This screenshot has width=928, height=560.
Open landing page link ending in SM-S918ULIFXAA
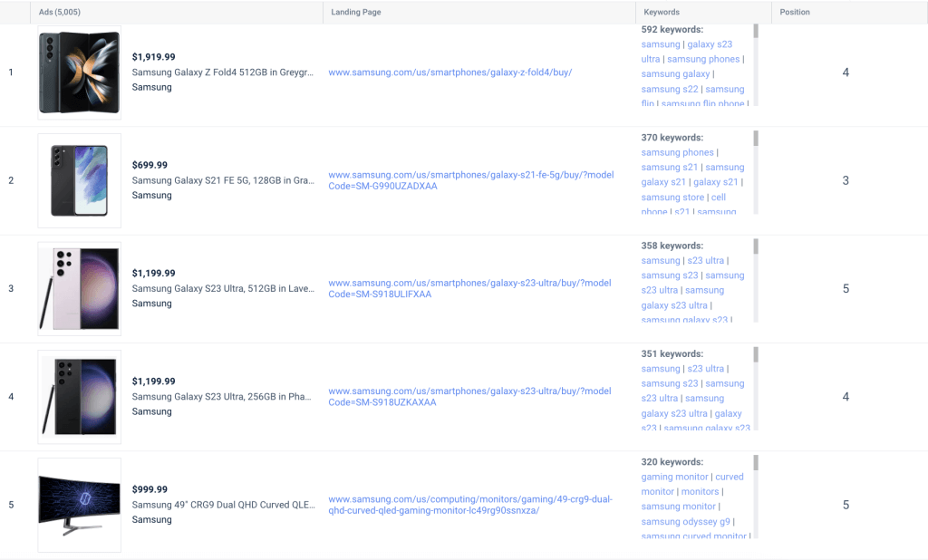tap(469, 288)
